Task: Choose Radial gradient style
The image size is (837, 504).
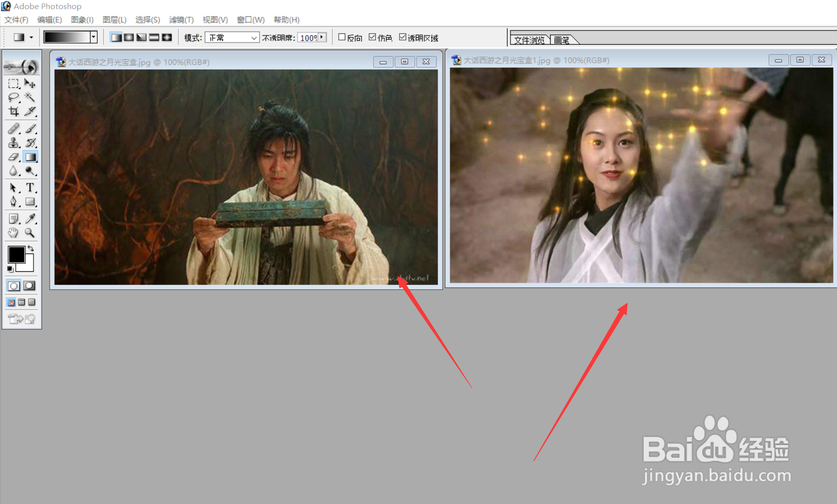Action: tap(129, 37)
